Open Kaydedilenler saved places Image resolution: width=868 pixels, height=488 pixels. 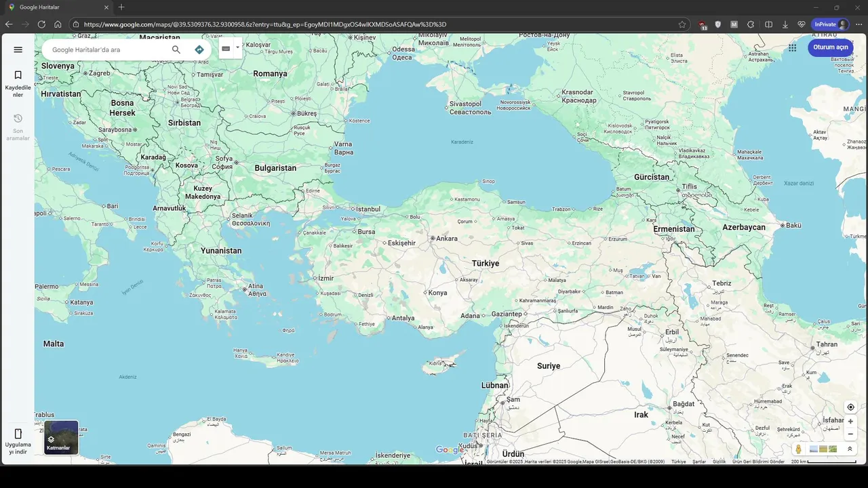(18, 83)
